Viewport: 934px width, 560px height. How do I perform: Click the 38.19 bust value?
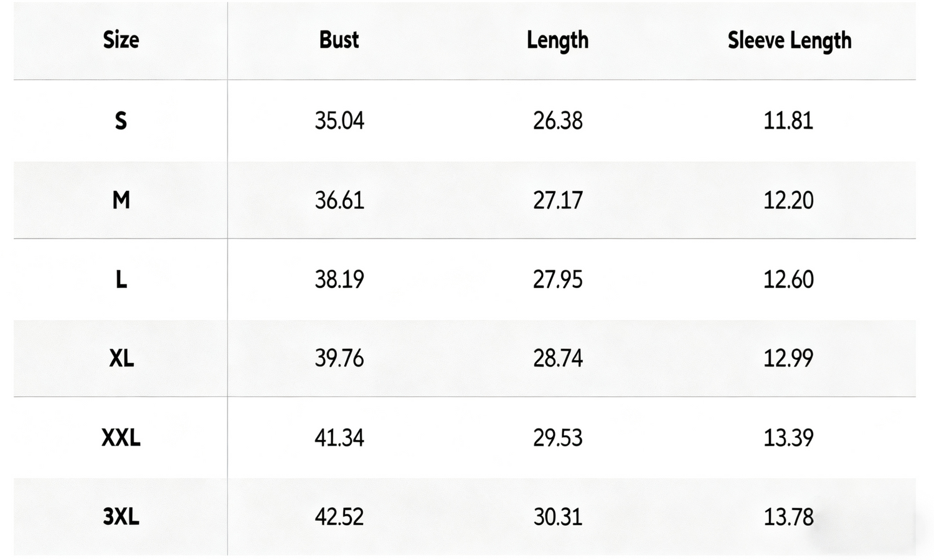point(339,279)
